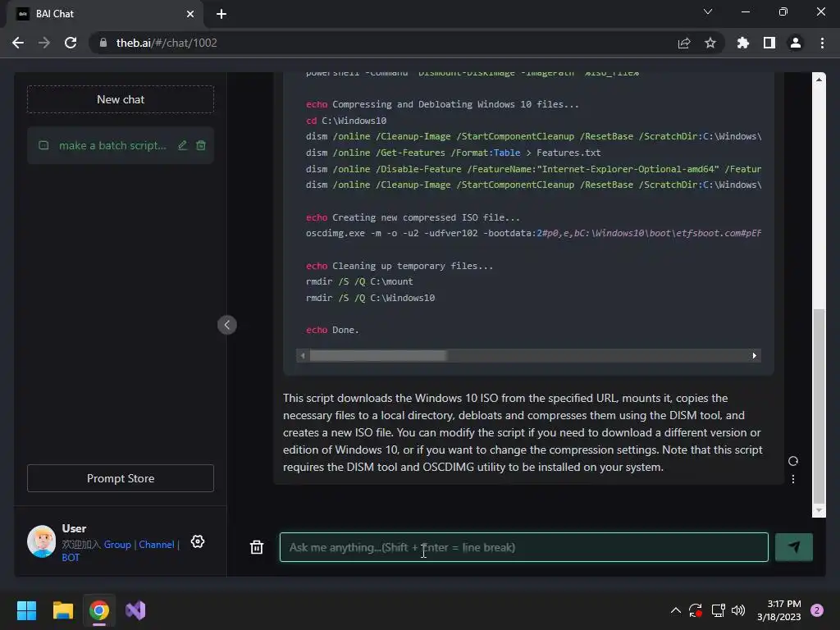This screenshot has height=630, width=840.
Task: Rename the batch script chat with pencil icon
Action: coord(183,145)
